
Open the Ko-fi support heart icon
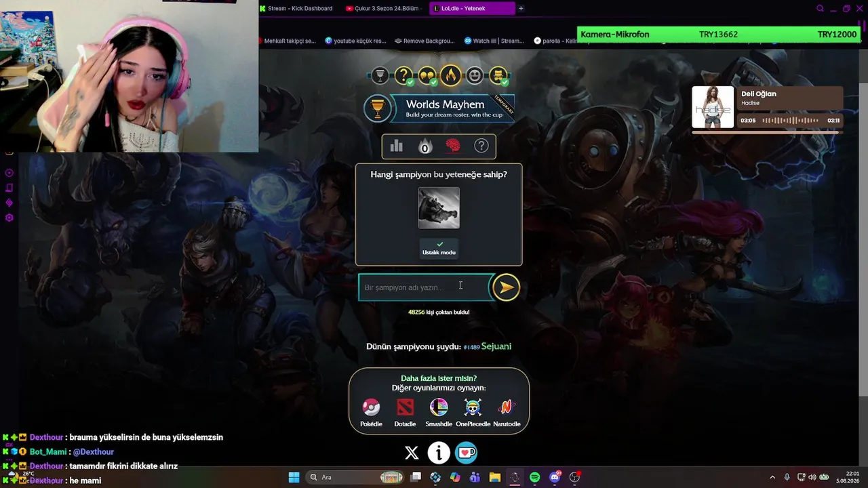click(x=466, y=453)
